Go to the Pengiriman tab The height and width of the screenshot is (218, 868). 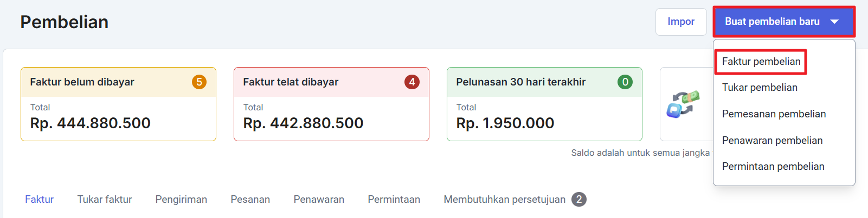tap(181, 200)
